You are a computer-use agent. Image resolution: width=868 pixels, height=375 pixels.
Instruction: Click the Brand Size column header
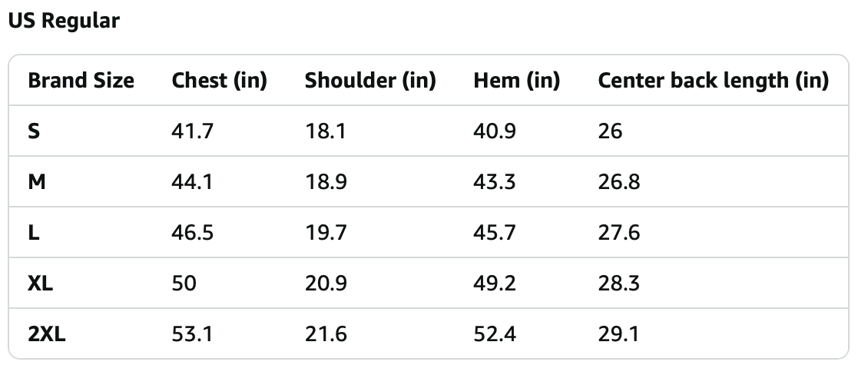[81, 81]
